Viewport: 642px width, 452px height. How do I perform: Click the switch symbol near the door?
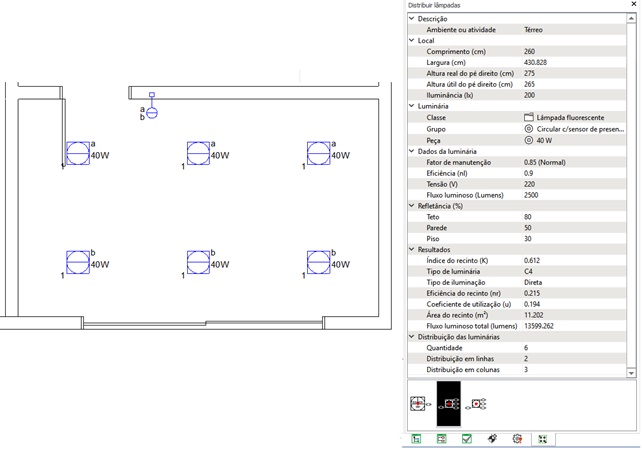click(x=152, y=112)
